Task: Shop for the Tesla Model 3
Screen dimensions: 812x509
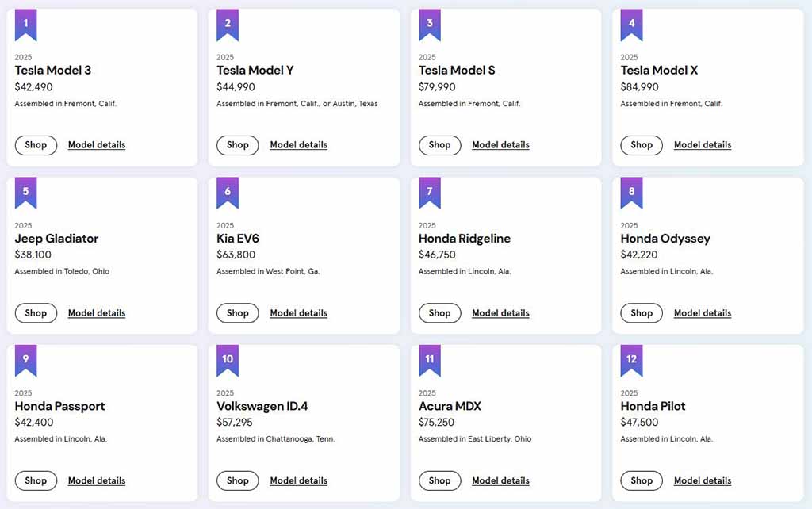Action: click(36, 145)
